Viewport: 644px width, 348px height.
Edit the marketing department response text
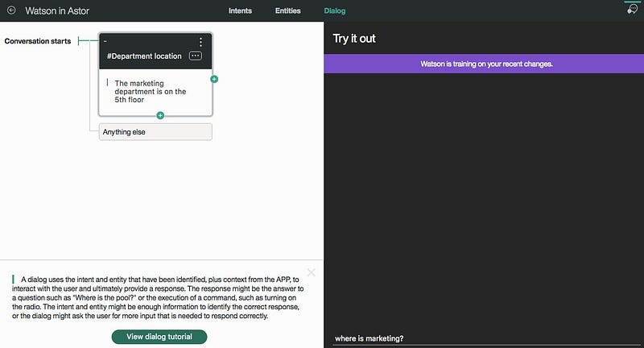click(x=151, y=91)
